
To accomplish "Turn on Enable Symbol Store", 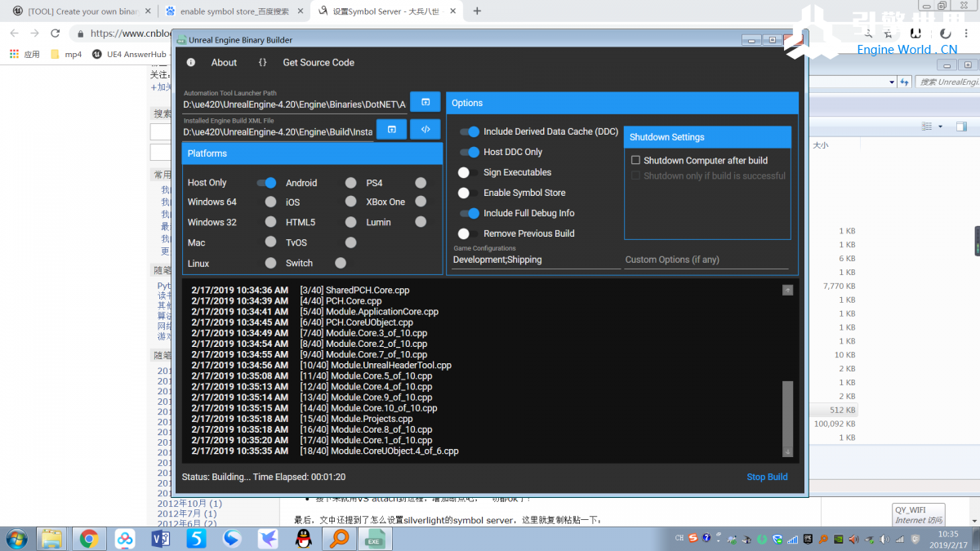I will tap(467, 193).
